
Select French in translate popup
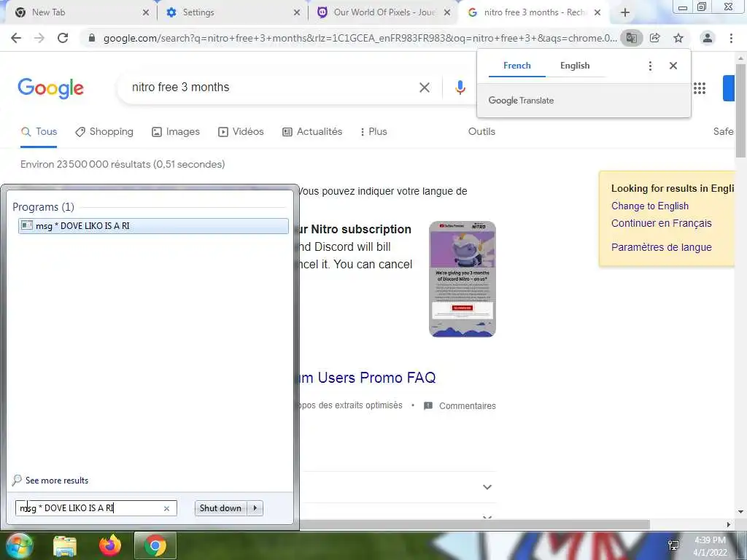point(517,66)
